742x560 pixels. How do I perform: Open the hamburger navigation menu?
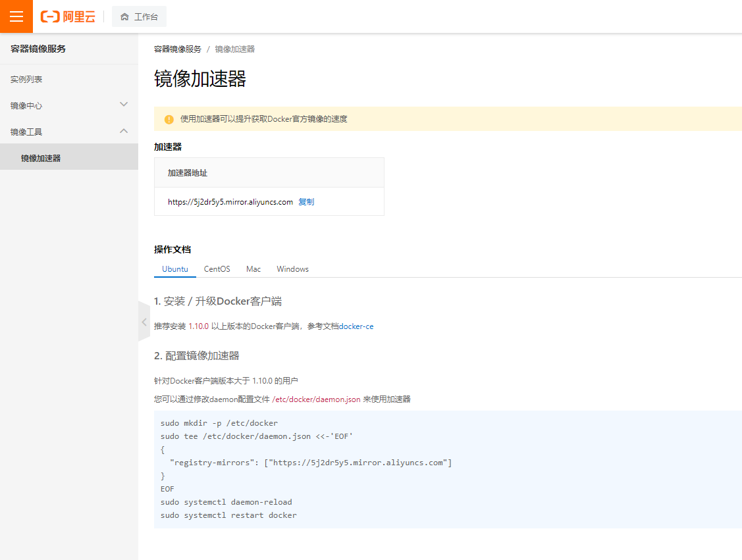pos(16,16)
